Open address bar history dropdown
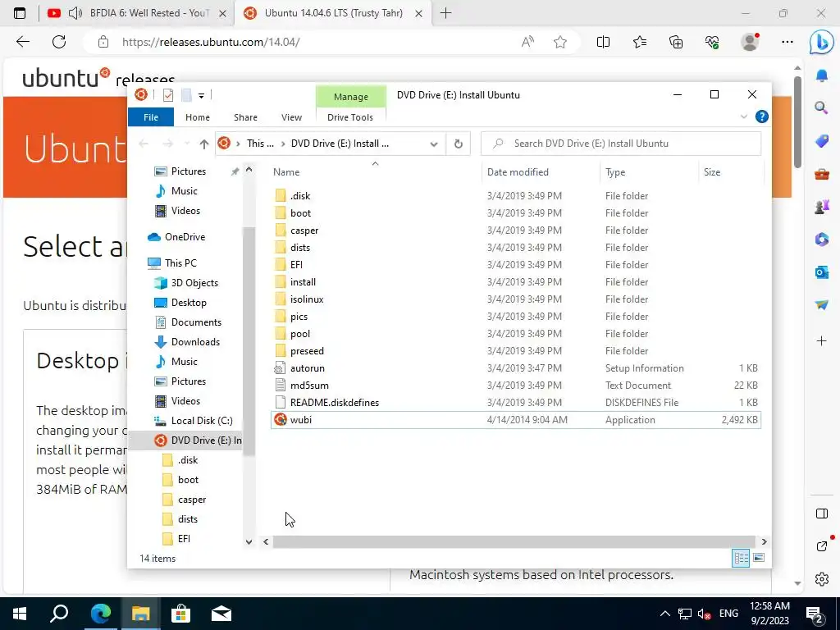Image resolution: width=840 pixels, height=630 pixels. 434,144
